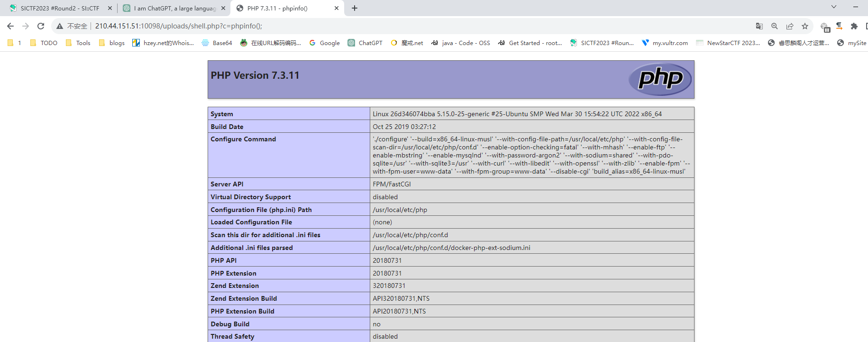Click the browser back arrow

tap(10, 26)
